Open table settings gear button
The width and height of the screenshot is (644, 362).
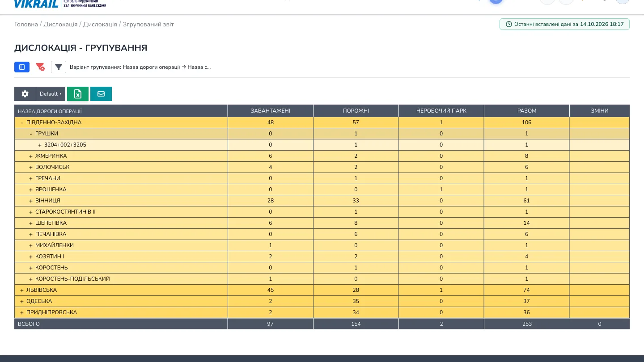coord(25,94)
